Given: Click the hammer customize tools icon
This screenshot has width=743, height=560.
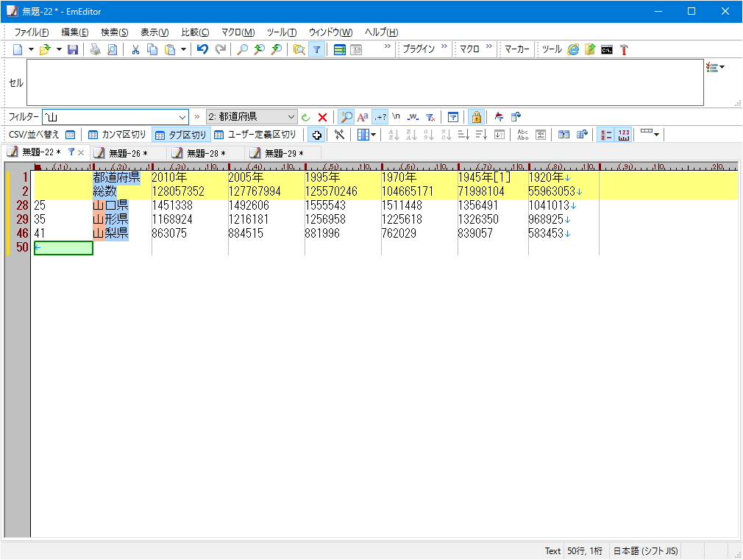Looking at the screenshot, I should (x=624, y=49).
